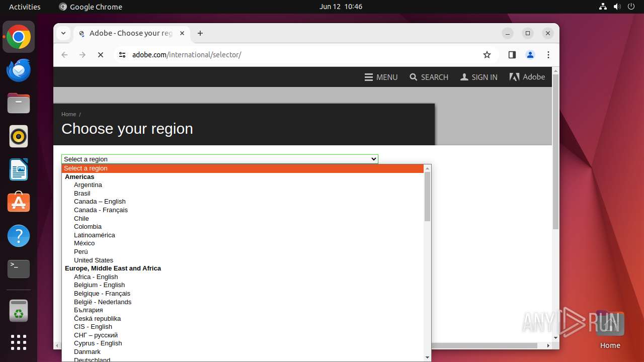The height and width of the screenshot is (362, 644).
Task: Open the clock and calendar panel
Action: (341, 7)
